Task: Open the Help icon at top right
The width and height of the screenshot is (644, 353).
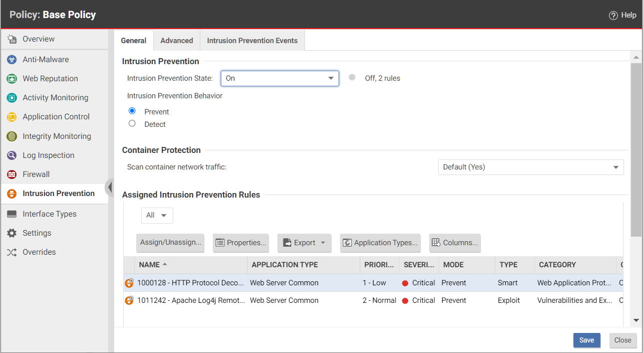Action: pos(613,16)
